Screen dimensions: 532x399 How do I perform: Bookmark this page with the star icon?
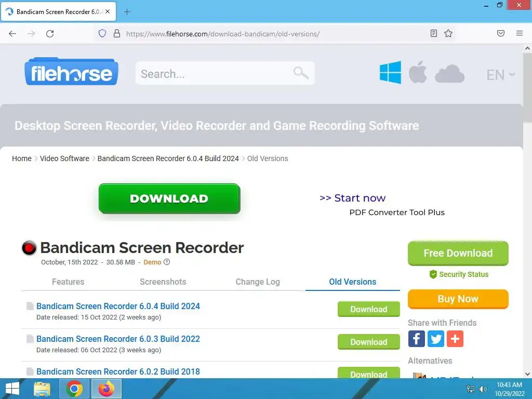click(x=448, y=33)
